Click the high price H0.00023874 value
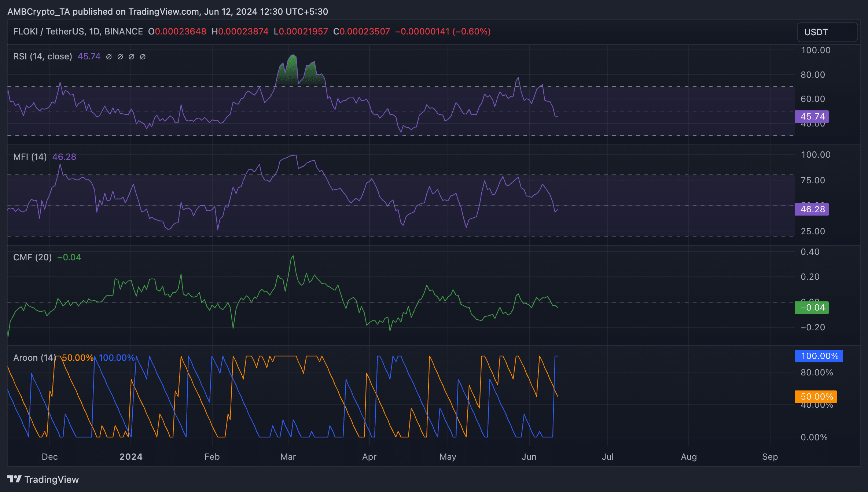The width and height of the screenshot is (868, 492). click(240, 32)
